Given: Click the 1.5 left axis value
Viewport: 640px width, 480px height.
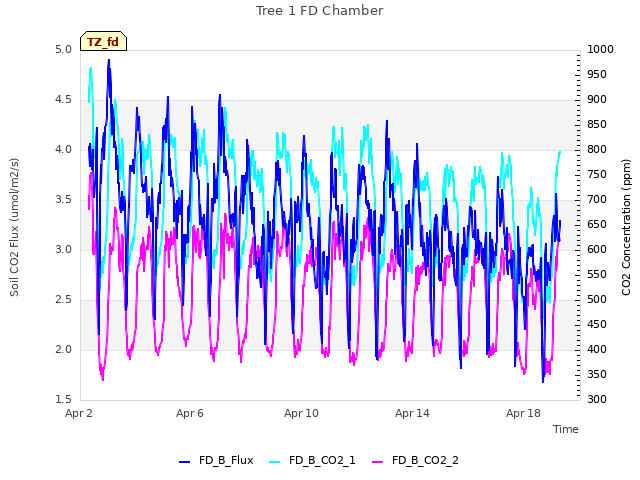Looking at the screenshot, I should pyautogui.click(x=63, y=399).
